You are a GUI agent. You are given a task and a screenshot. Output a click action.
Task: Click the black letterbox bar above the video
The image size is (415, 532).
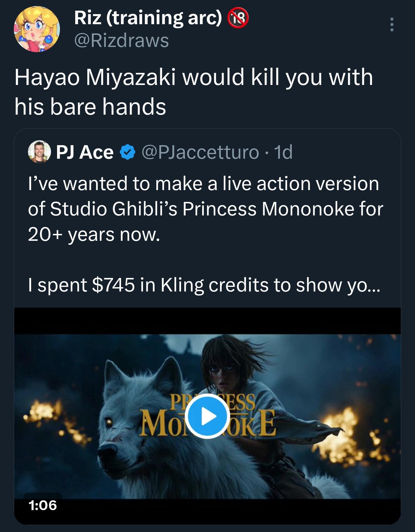point(207,321)
